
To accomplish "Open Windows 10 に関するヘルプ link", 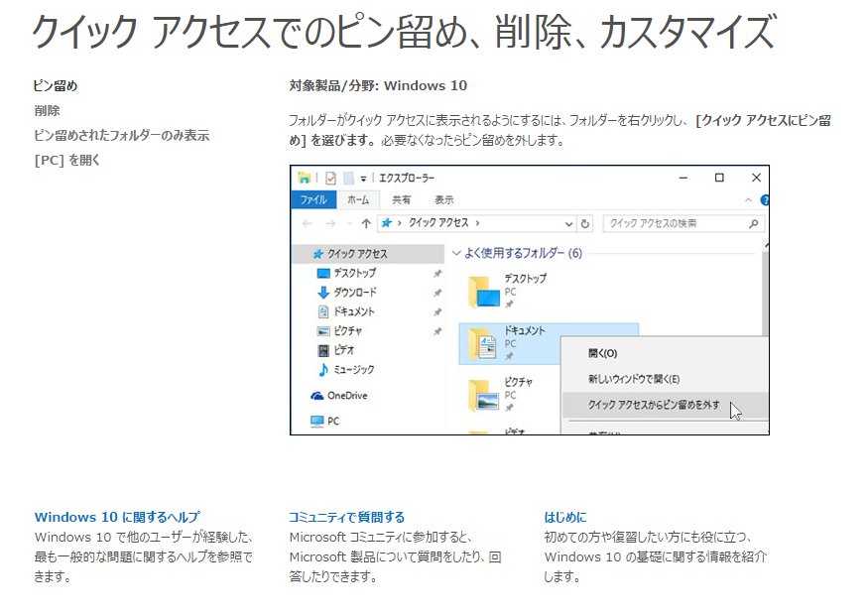I will pyautogui.click(x=117, y=517).
